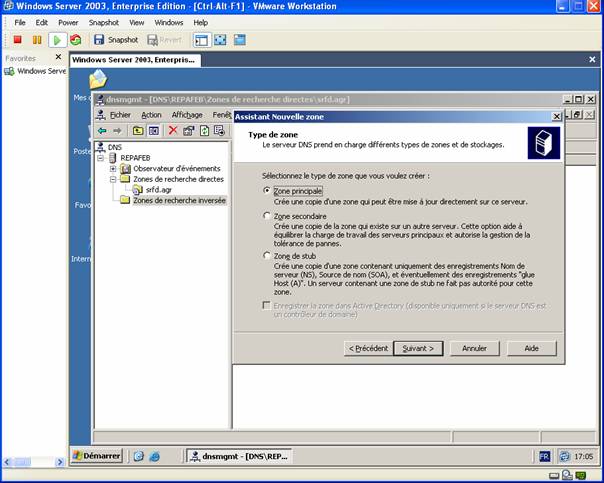Open Internet Explorer from quick launch
This screenshot has height=483, width=604.
(154, 456)
